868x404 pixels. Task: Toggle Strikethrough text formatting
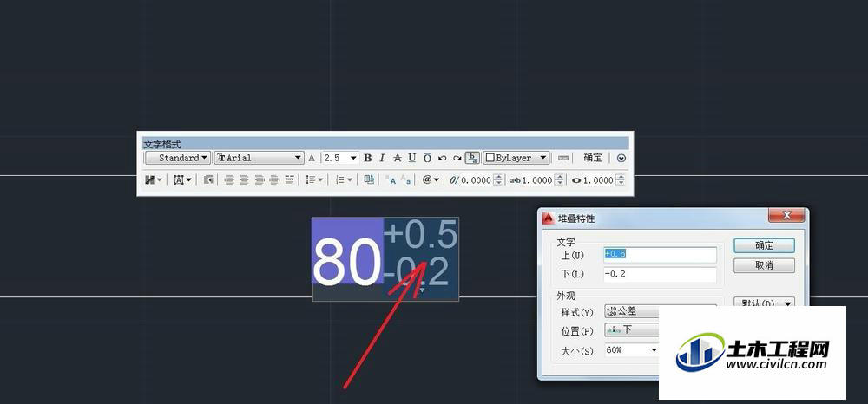point(397,158)
